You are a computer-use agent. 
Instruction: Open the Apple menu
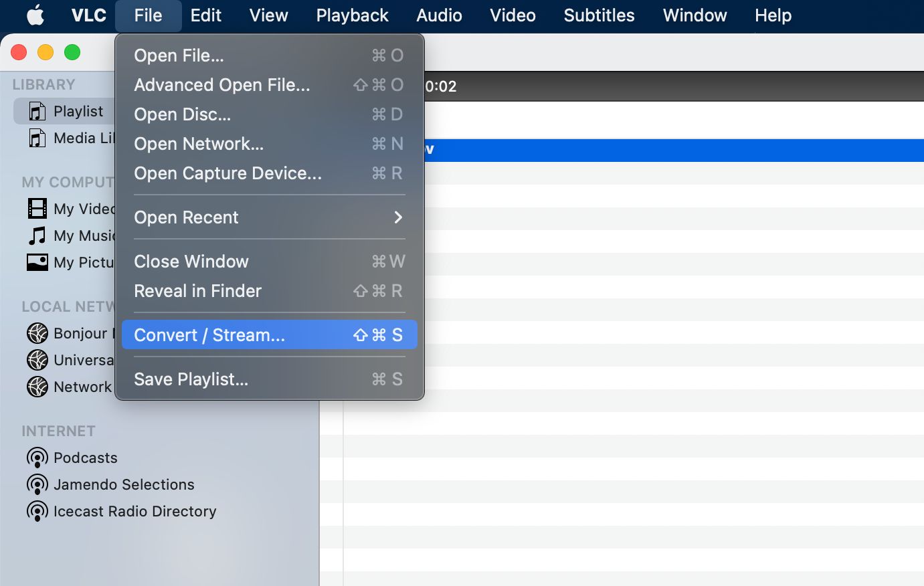tap(35, 15)
